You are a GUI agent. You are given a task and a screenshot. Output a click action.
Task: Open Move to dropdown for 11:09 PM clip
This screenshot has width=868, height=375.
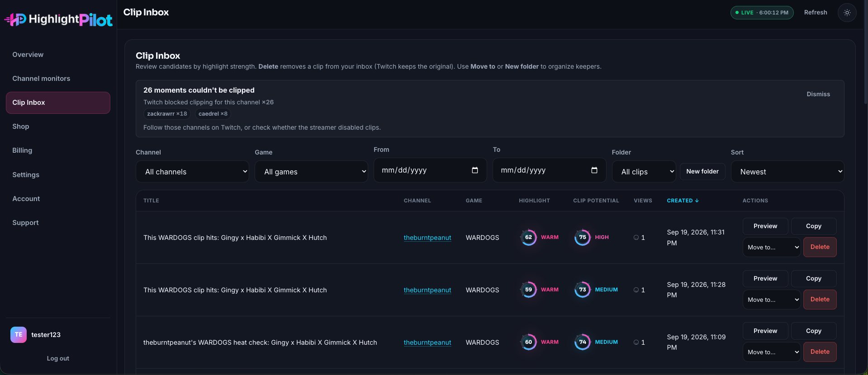771,352
